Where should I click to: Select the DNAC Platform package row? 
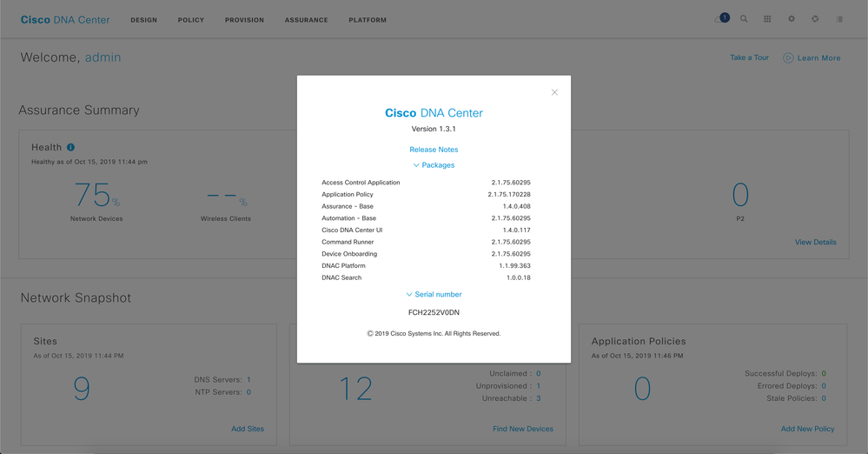(427, 266)
